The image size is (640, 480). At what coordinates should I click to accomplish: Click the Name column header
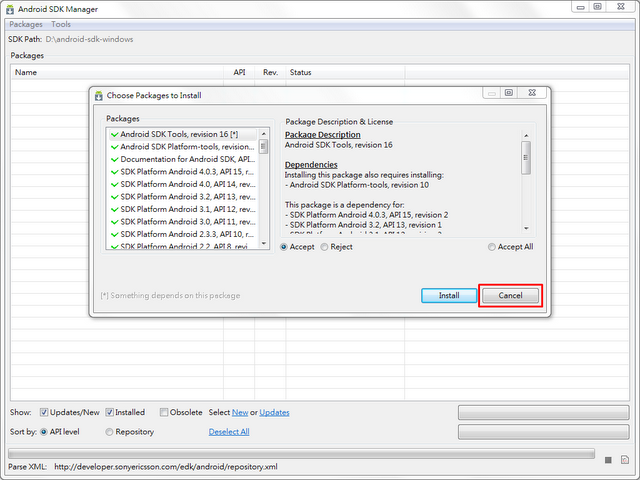tap(117, 72)
